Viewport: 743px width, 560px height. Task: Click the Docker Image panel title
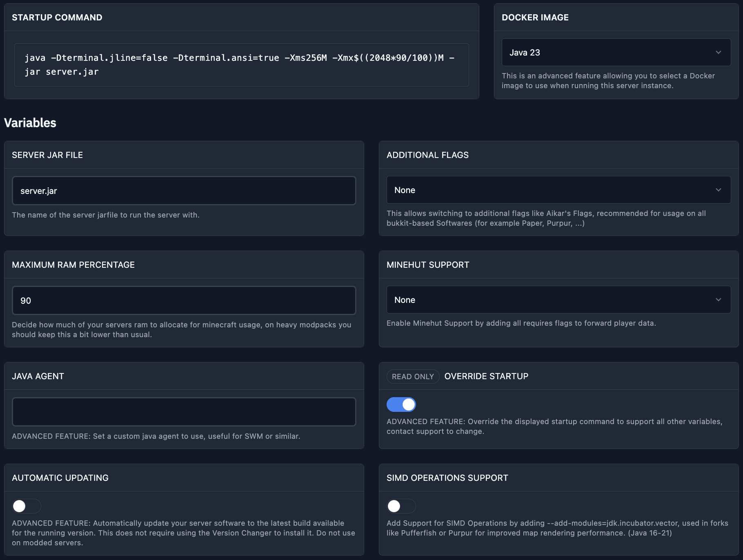535,17
